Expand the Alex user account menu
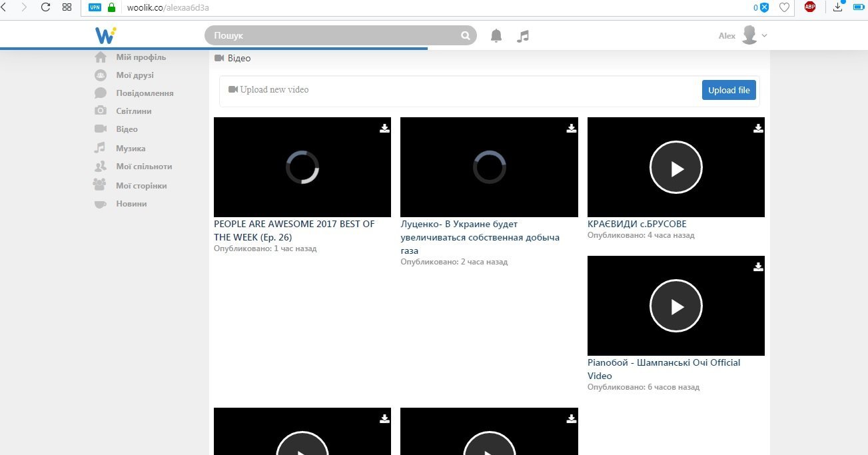Screen dimensions: 868x455 pyautogui.click(x=764, y=36)
